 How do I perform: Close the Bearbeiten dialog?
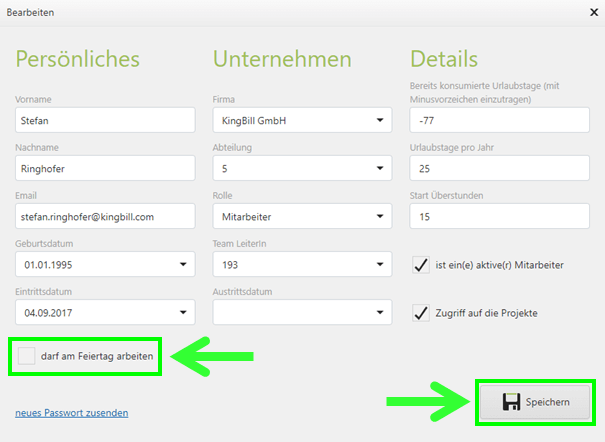pos(594,12)
